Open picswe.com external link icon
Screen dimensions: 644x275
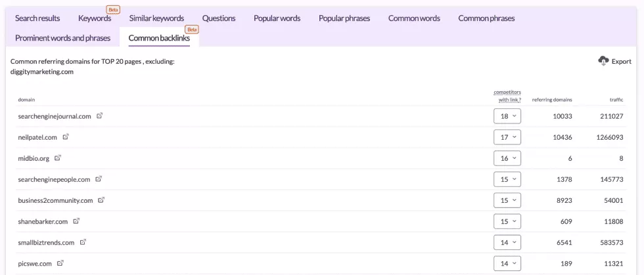click(60, 263)
